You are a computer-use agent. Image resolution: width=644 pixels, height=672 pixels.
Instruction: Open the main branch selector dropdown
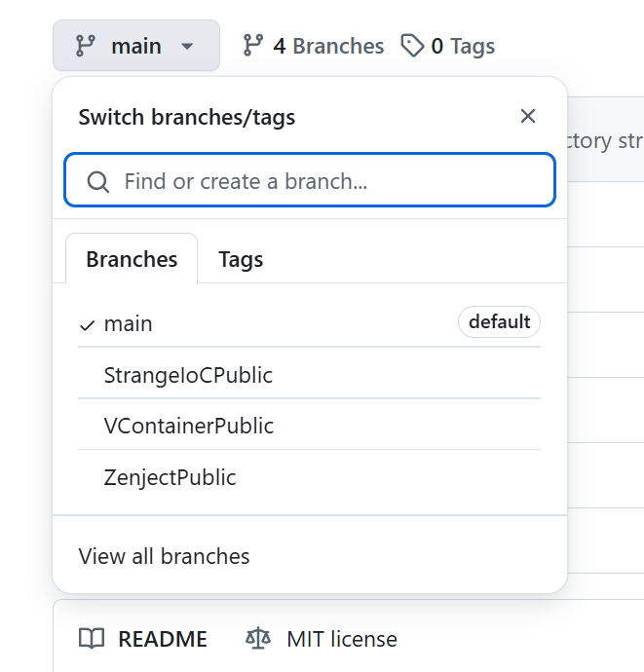click(x=136, y=46)
